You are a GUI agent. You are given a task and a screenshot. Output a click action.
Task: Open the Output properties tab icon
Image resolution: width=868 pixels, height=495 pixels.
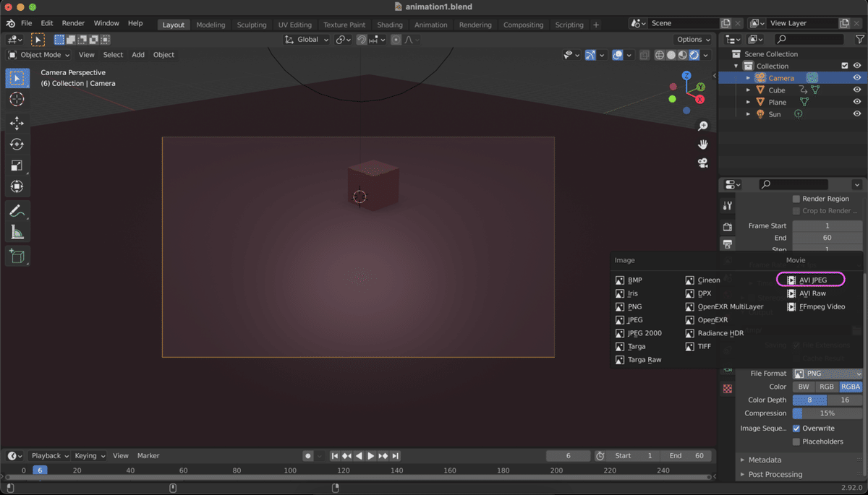coord(728,244)
